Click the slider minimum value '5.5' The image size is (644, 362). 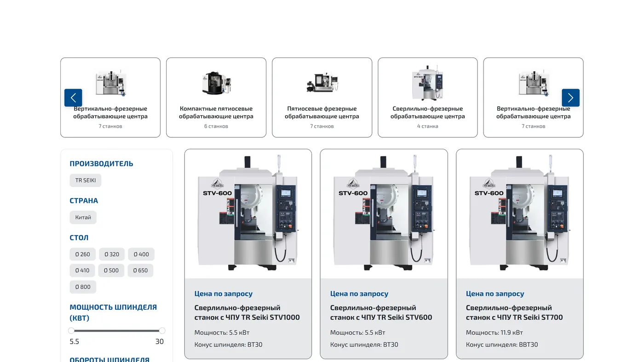[75, 341]
